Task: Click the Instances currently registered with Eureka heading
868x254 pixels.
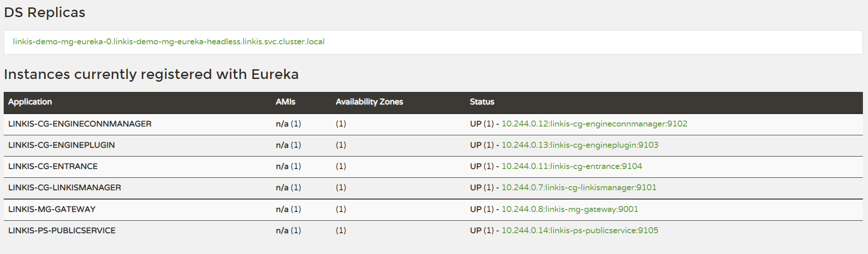Action: coord(151,74)
